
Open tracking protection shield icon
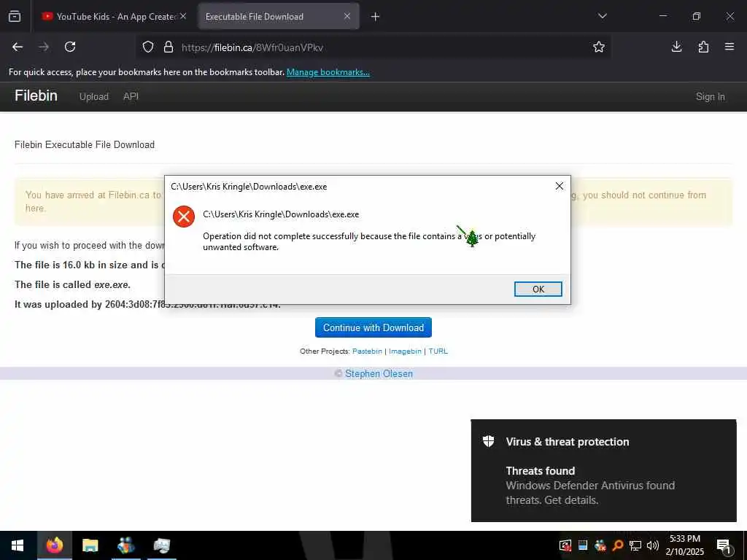pyautogui.click(x=148, y=47)
